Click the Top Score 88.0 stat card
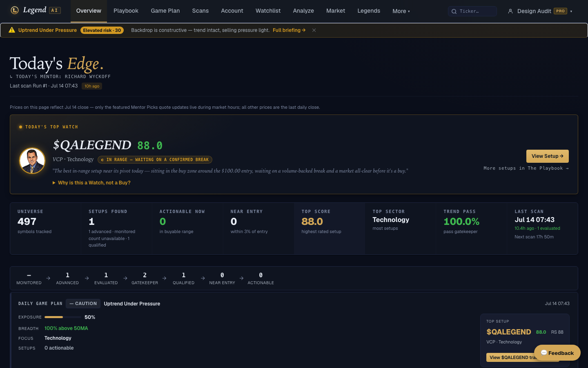Screen dimensions: 588x368 click(330, 229)
